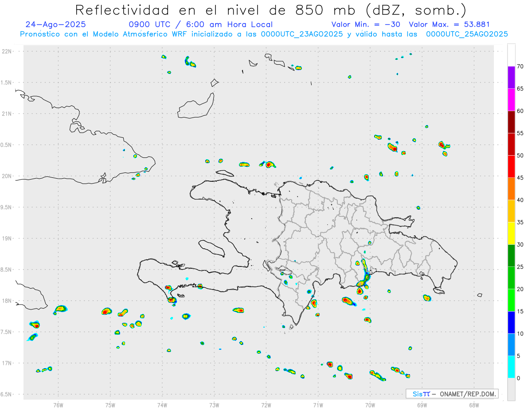Select the '17N' latitude label
The image size is (532, 411).
point(8,363)
